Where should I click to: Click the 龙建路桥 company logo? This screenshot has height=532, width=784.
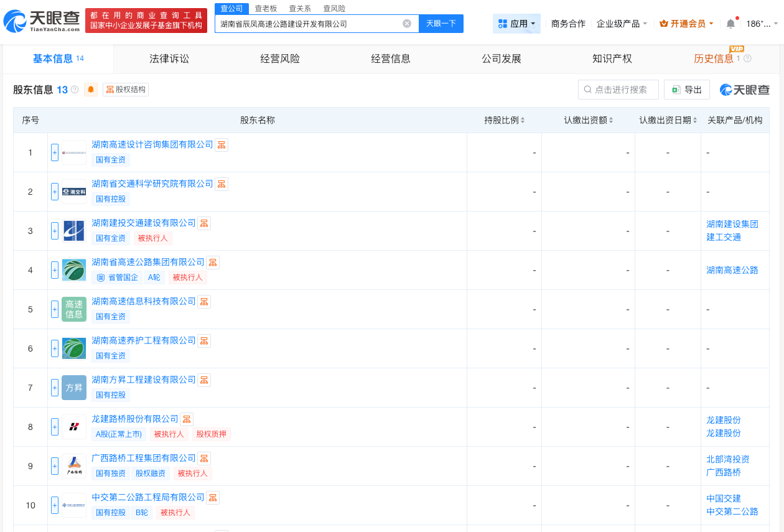[74, 427]
